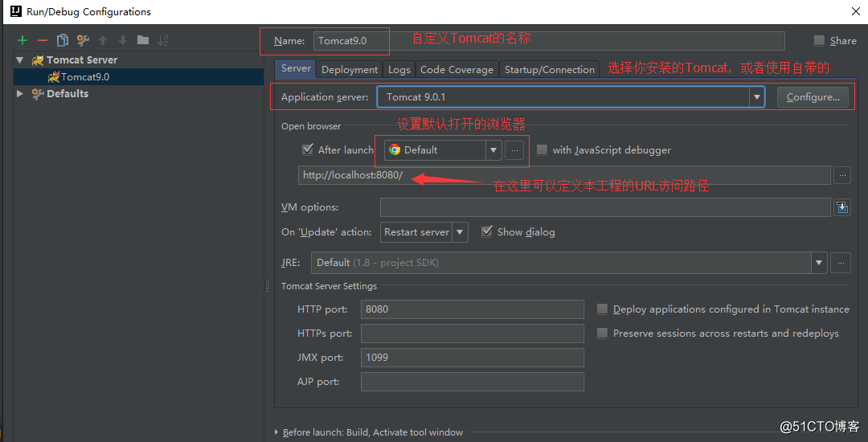Click the HTTPs port field
Viewport: 868px width, 442px height.
473,334
